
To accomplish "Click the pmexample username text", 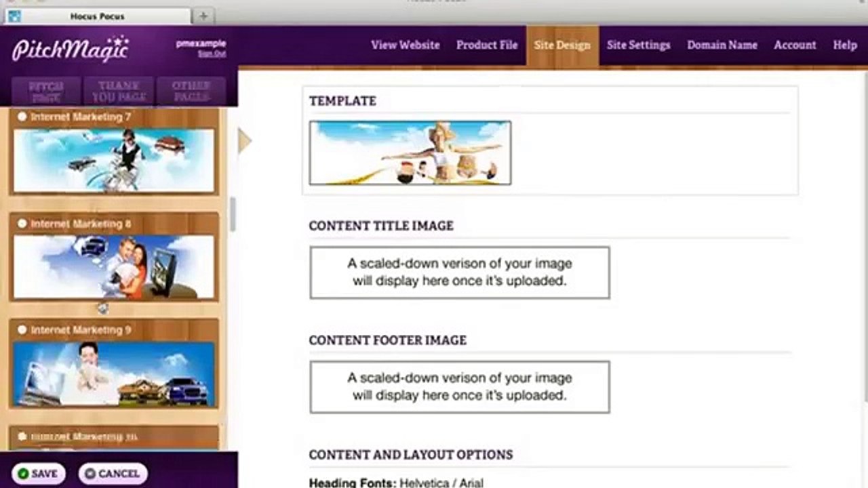I will [201, 43].
